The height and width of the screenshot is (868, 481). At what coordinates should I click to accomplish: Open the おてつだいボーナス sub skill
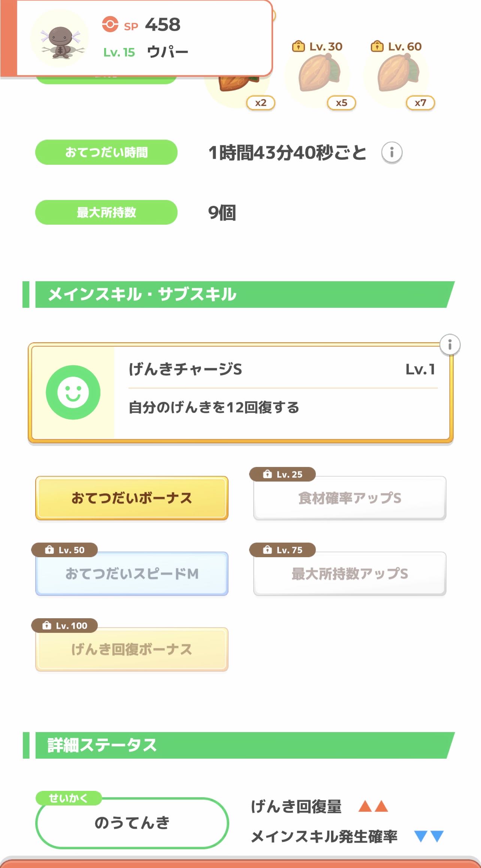pyautogui.click(x=131, y=498)
